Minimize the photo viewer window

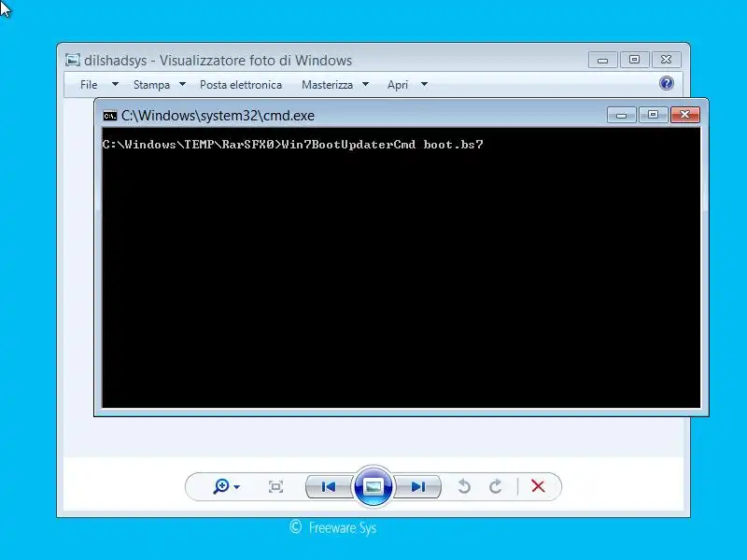(602, 60)
